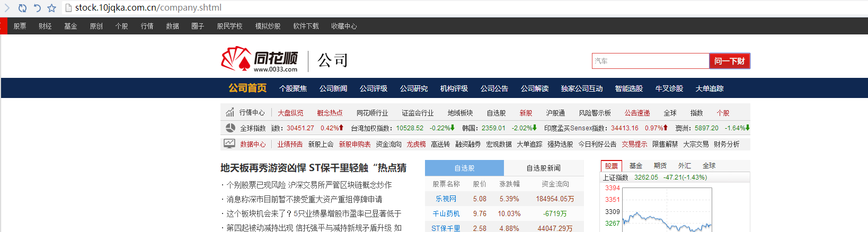Click the 风险警示板 link
The image size is (868, 232).
click(x=595, y=113)
